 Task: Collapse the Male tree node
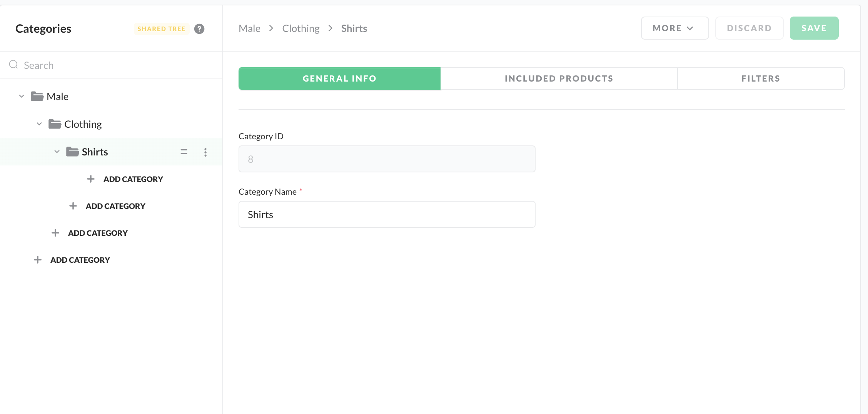pos(22,96)
